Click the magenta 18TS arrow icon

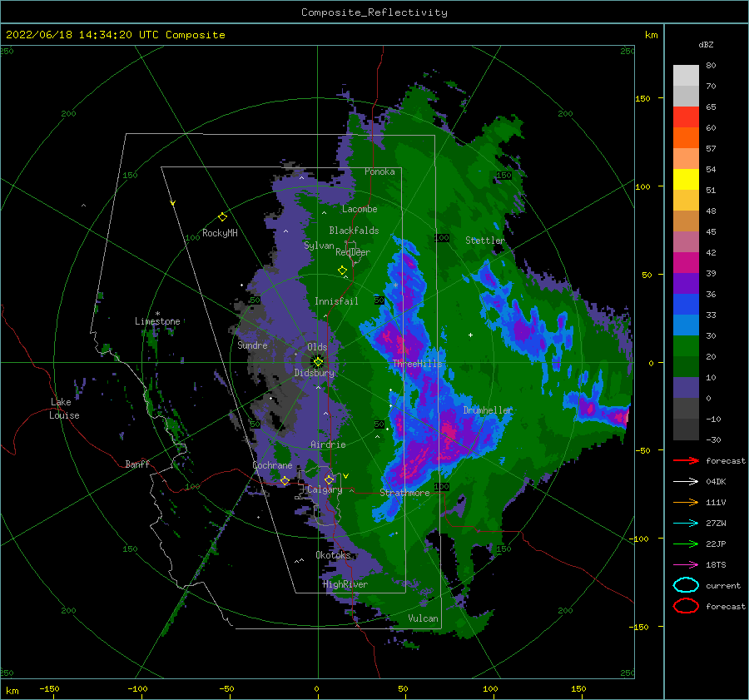pyautogui.click(x=686, y=565)
